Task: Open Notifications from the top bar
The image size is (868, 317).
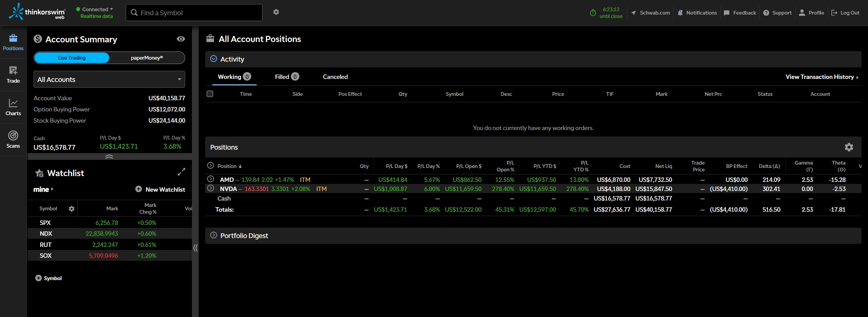Action: (697, 13)
